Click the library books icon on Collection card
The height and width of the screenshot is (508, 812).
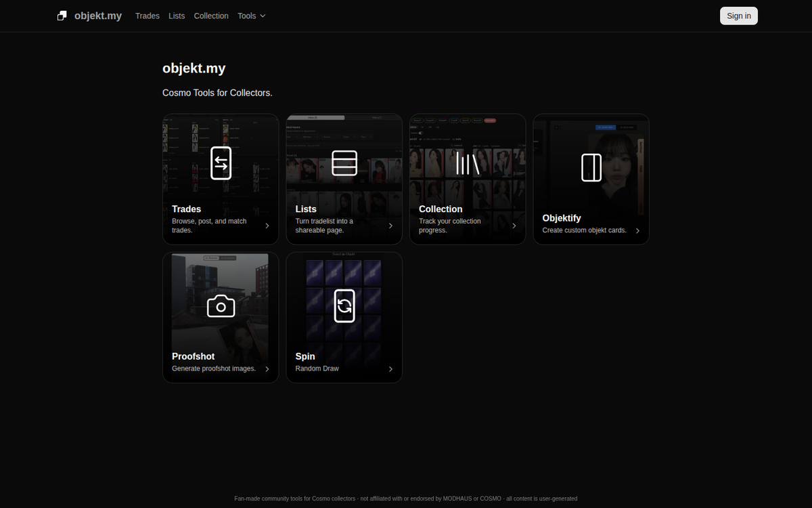click(x=468, y=163)
